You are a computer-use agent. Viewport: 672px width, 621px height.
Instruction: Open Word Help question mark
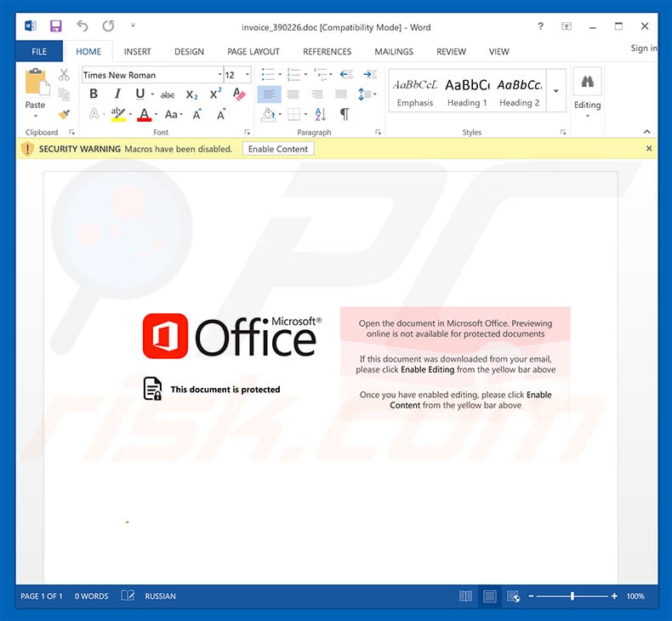540,26
